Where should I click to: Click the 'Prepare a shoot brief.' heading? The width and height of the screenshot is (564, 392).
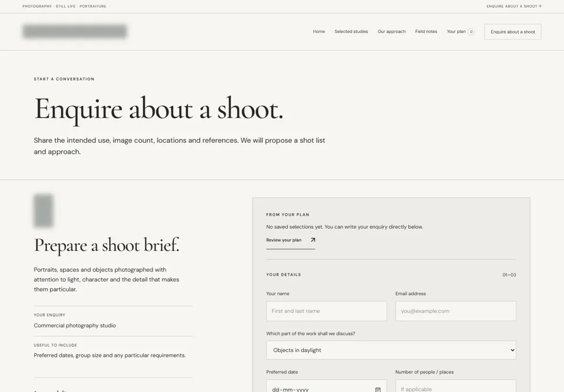pyautogui.click(x=106, y=246)
